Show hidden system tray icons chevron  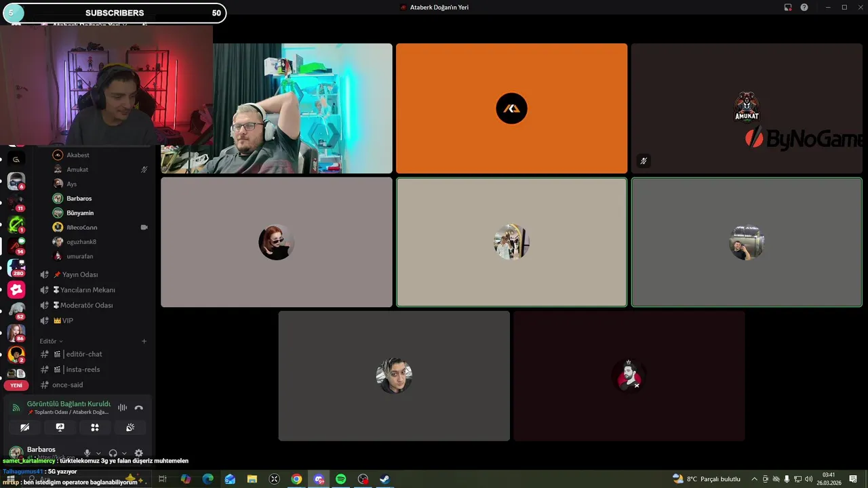(x=755, y=479)
